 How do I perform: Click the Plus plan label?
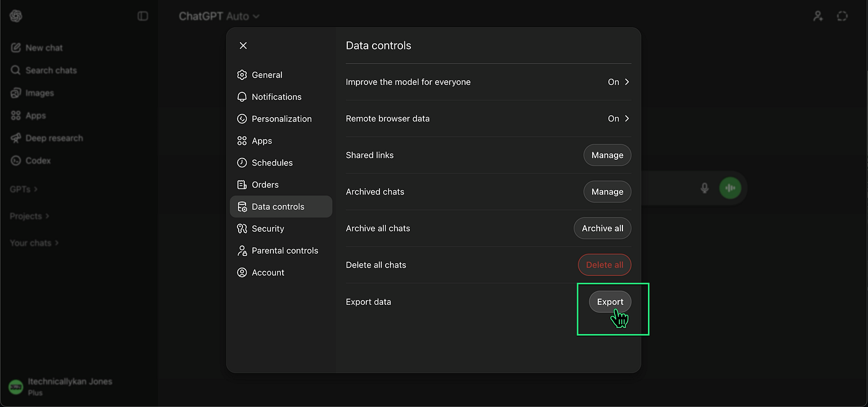pos(35,393)
